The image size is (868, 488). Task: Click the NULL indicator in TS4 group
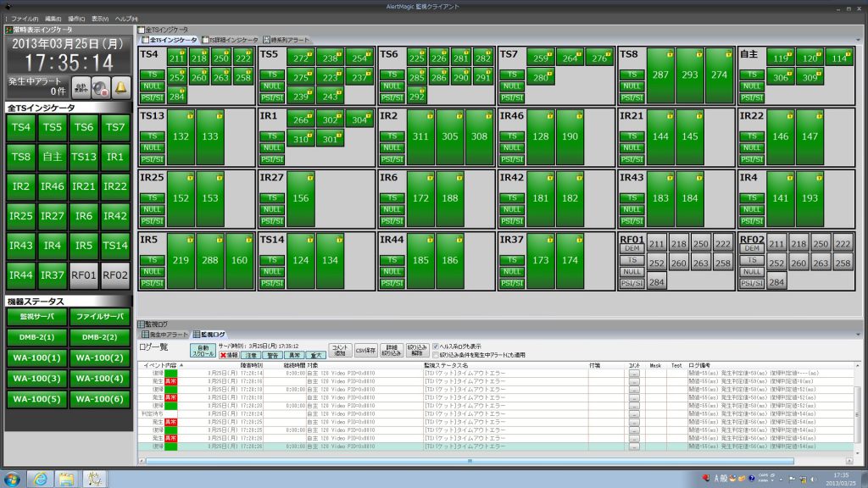[152, 86]
